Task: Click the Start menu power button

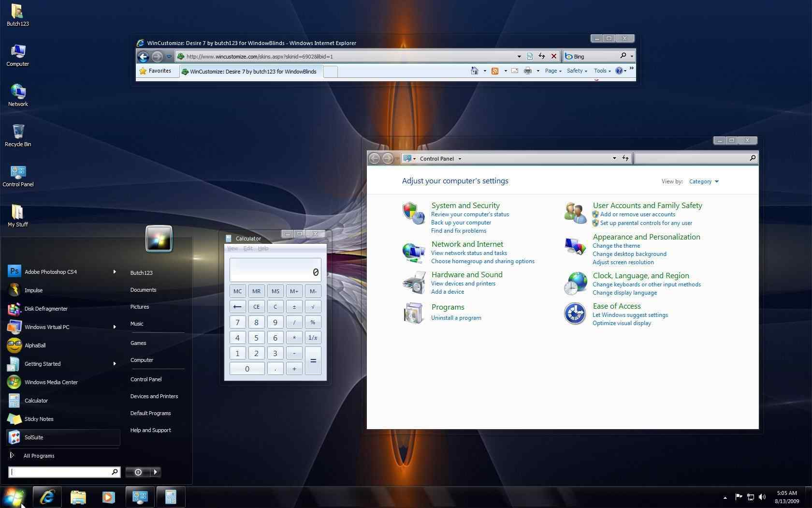Action: point(138,472)
